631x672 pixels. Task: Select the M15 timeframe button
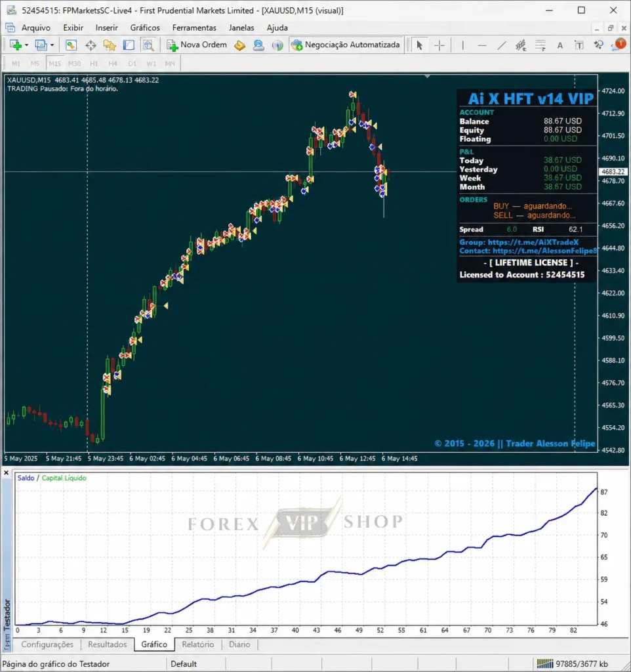(54, 64)
